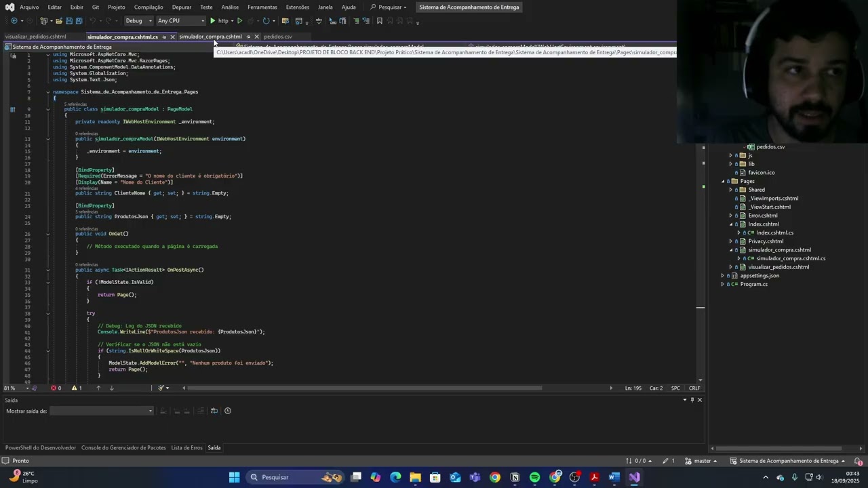Switch to visualizar_pedidos.cshtml tab
The height and width of the screenshot is (488, 868).
point(36,37)
